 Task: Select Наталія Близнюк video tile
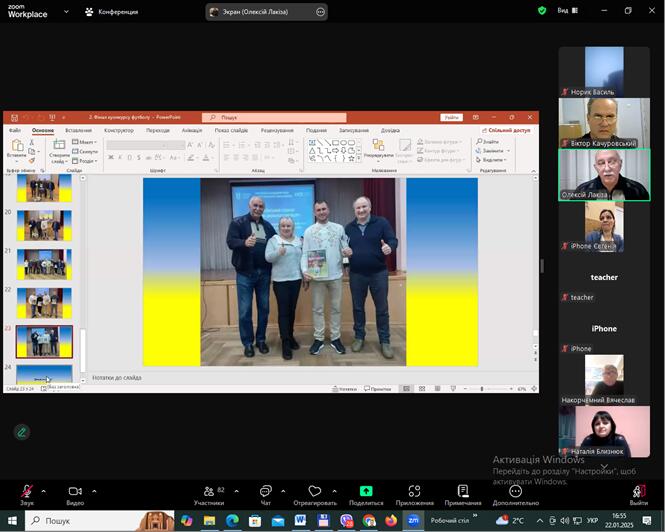[604, 431]
